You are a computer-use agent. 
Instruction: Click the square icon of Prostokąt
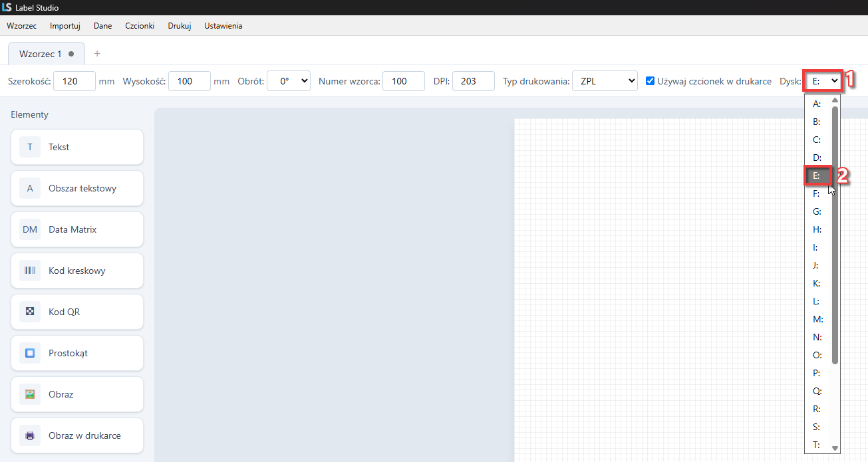pos(30,353)
